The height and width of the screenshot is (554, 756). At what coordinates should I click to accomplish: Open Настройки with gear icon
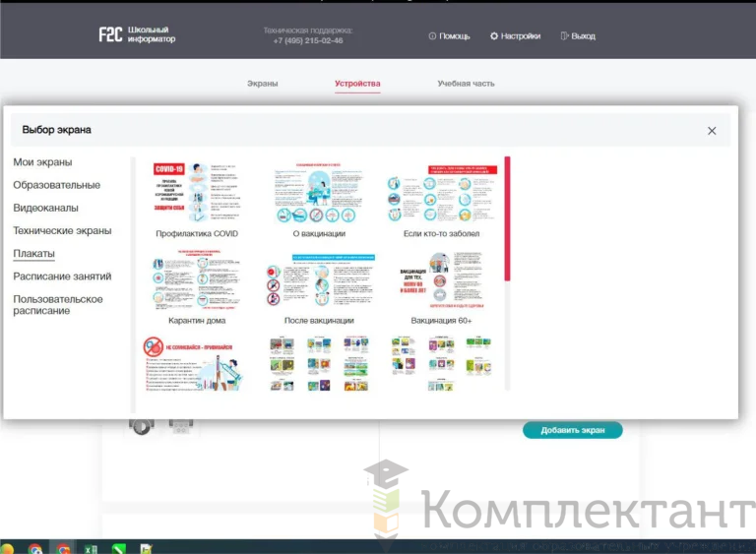tap(515, 36)
